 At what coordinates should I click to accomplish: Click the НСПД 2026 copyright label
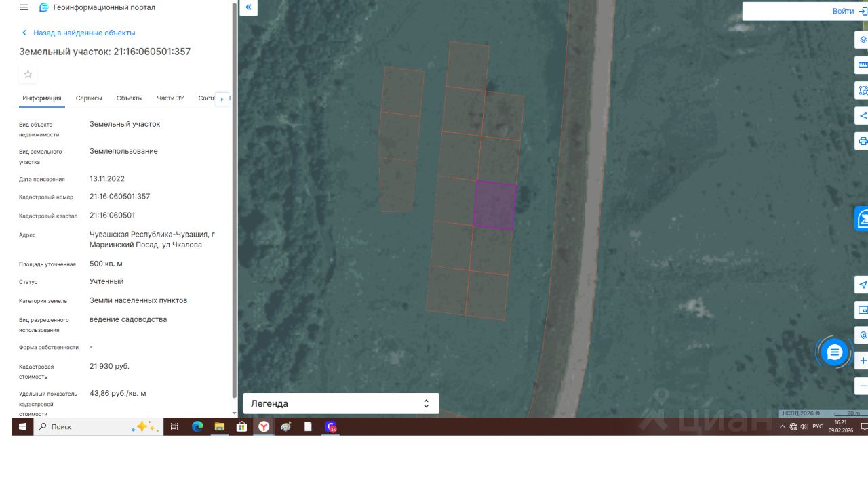pyautogui.click(x=801, y=413)
